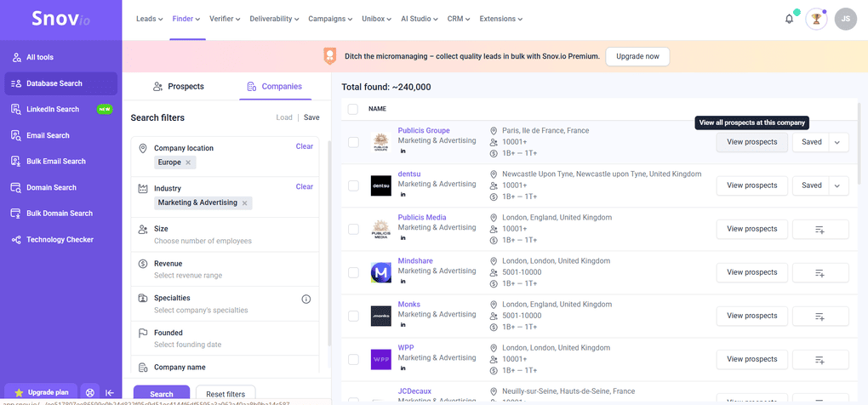The width and height of the screenshot is (868, 405).
Task: Select the Mindshare row checkbox
Action: click(353, 272)
